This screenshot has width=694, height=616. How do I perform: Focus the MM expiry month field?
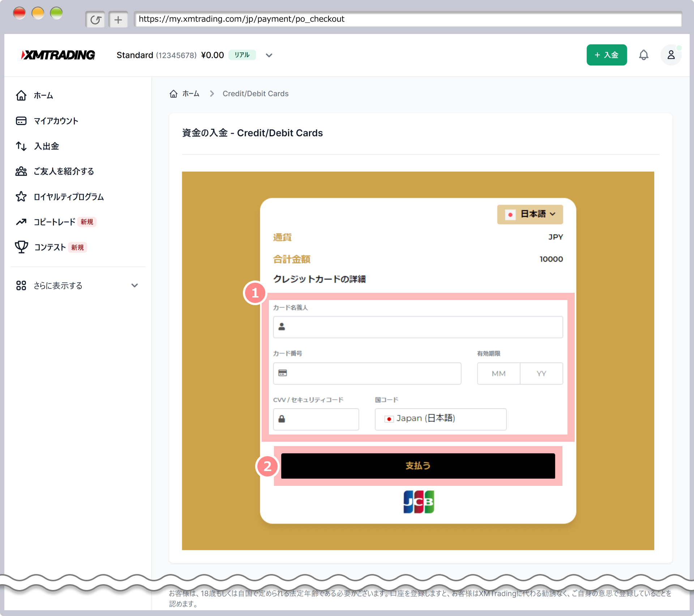(x=498, y=373)
